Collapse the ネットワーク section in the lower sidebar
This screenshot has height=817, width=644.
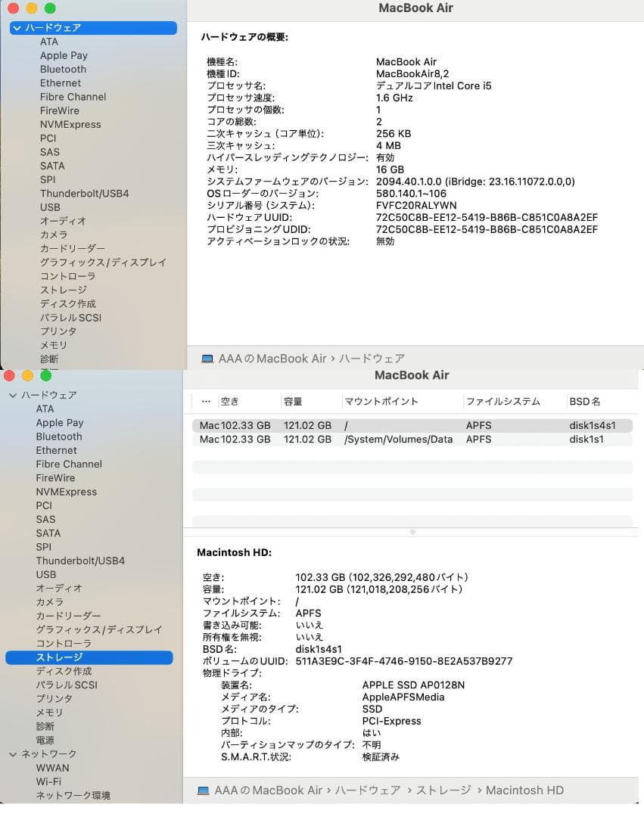pos(14,753)
